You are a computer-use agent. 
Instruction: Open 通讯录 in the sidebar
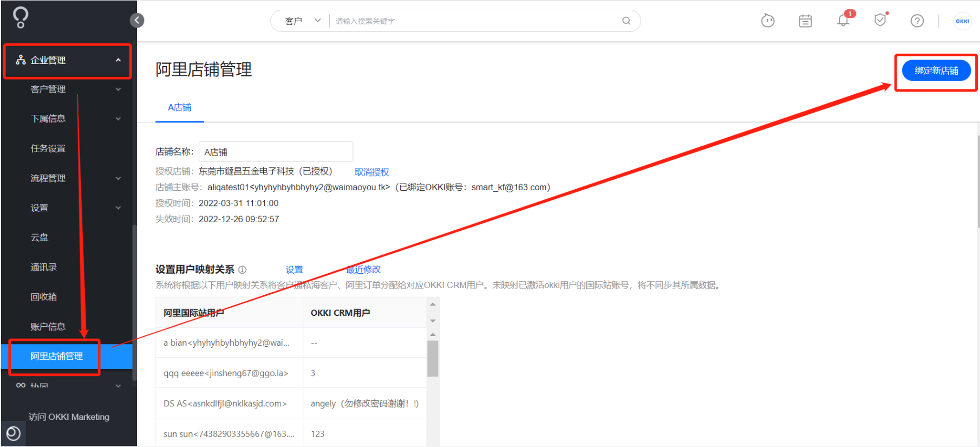click(44, 267)
